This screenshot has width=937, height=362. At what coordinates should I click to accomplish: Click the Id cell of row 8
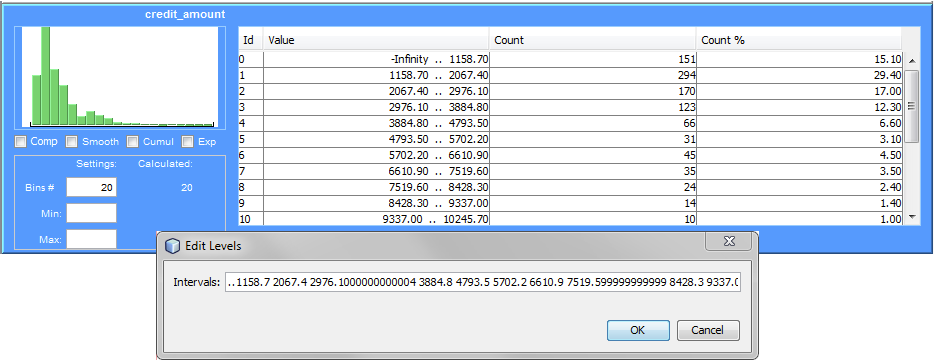250,187
